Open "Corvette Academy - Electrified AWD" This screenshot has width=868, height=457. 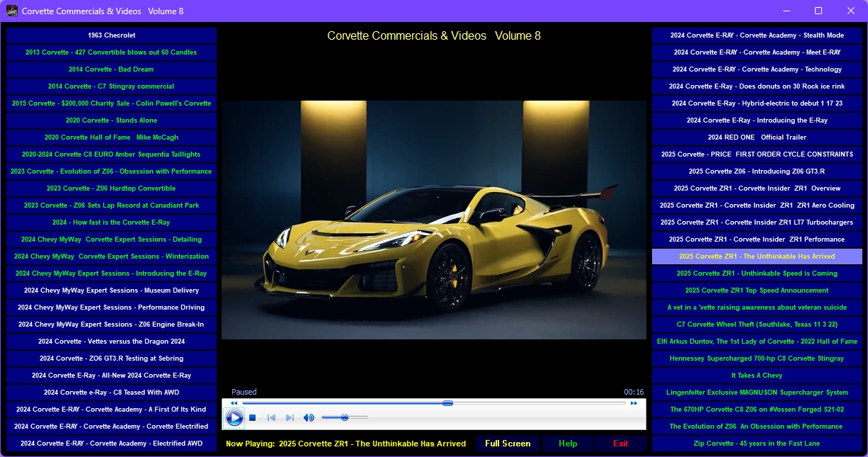[111, 444]
